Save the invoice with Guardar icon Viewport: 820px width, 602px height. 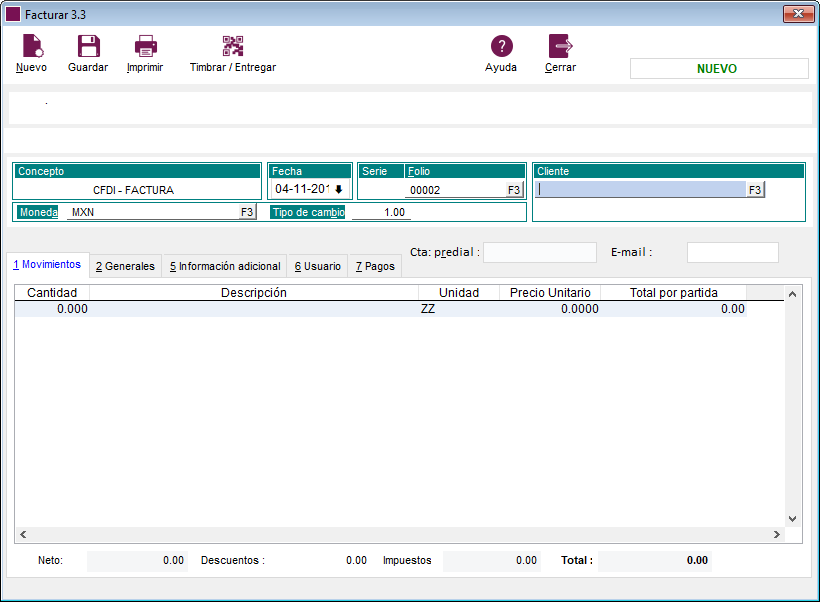(88, 46)
